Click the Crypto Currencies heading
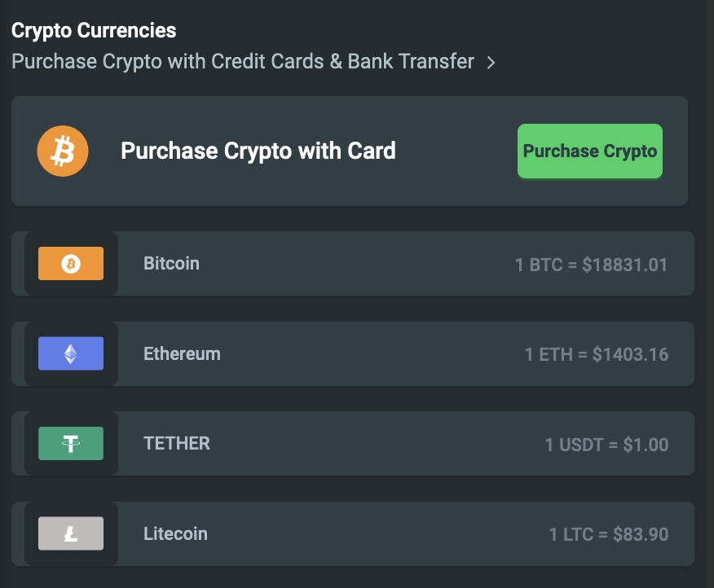 [x=94, y=31]
